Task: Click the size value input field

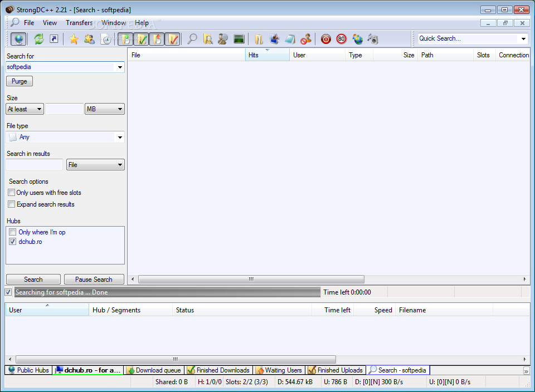Action: (x=65, y=109)
